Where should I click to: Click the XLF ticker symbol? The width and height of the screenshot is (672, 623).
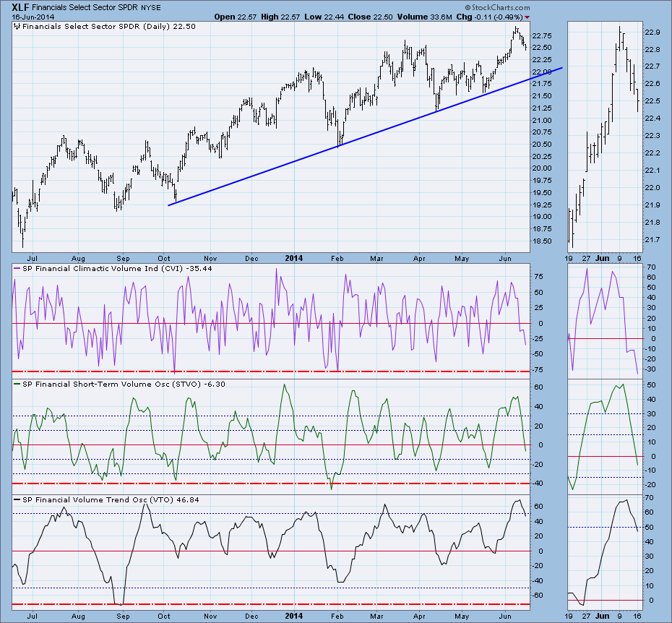(x=20, y=7)
